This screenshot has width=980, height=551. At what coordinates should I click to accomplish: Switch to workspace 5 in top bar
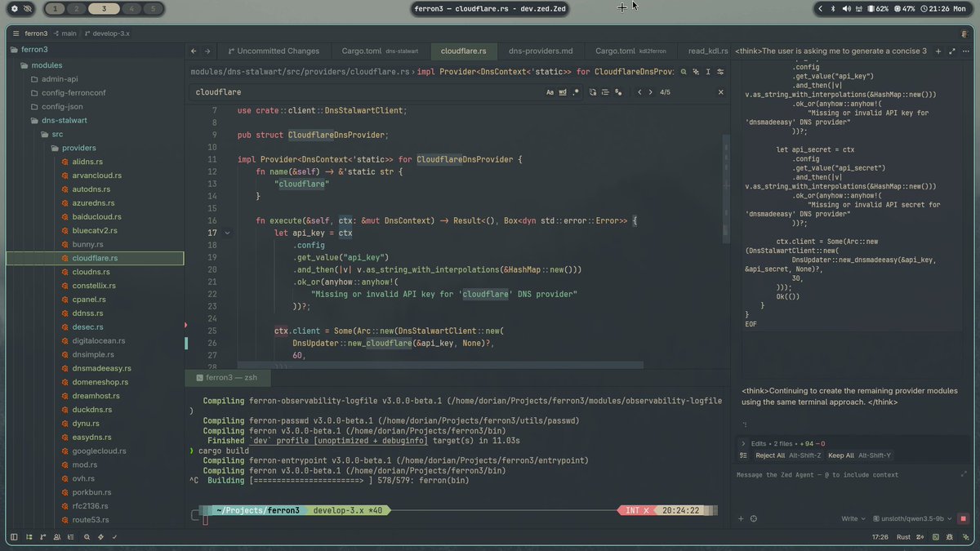153,8
